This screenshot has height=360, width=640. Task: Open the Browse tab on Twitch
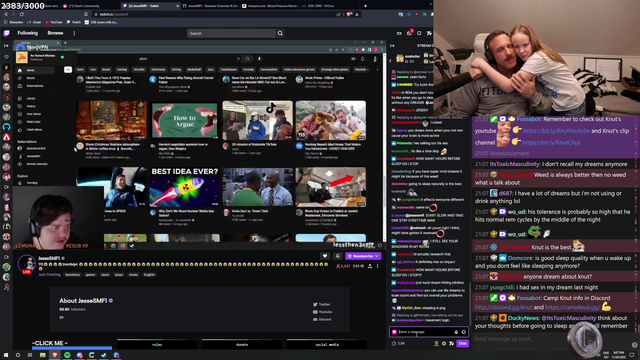(55, 33)
